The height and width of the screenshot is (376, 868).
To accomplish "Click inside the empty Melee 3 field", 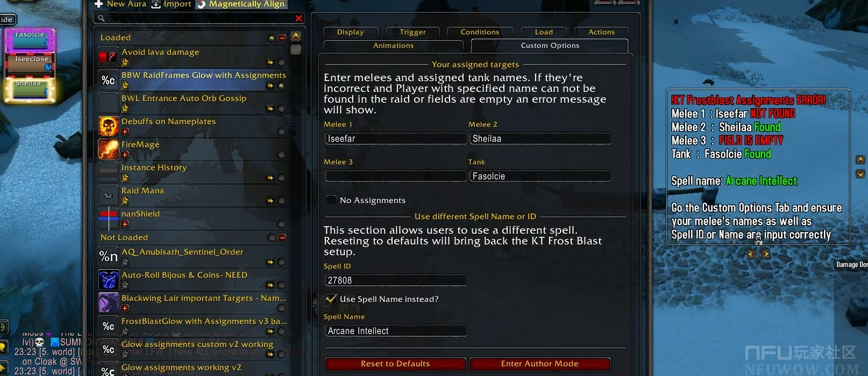I will point(396,176).
